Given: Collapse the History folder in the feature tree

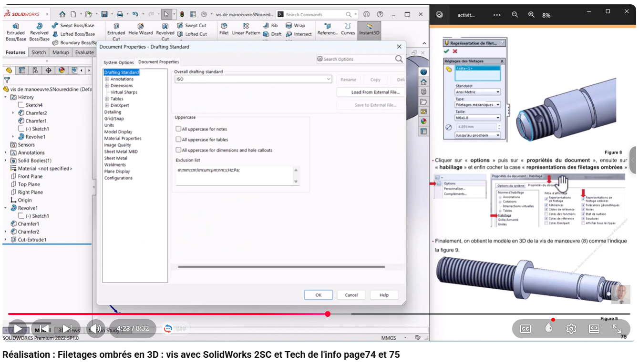Looking at the screenshot, I should [x=5, y=97].
